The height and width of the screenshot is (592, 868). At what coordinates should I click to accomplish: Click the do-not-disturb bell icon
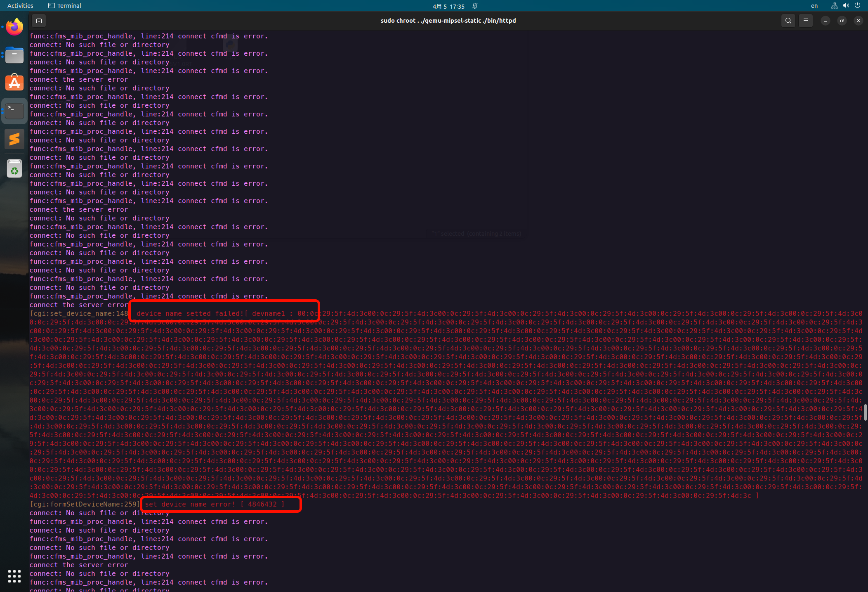pos(475,6)
